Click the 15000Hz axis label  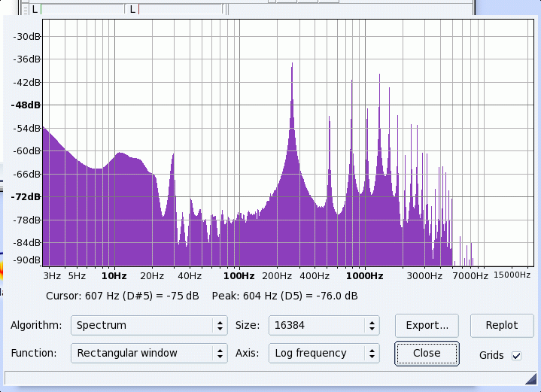click(x=512, y=275)
